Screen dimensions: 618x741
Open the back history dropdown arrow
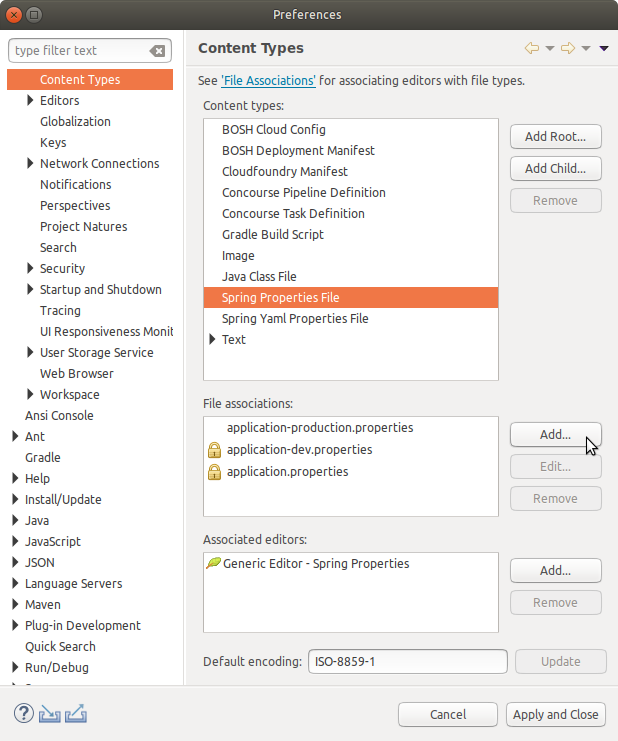549,49
